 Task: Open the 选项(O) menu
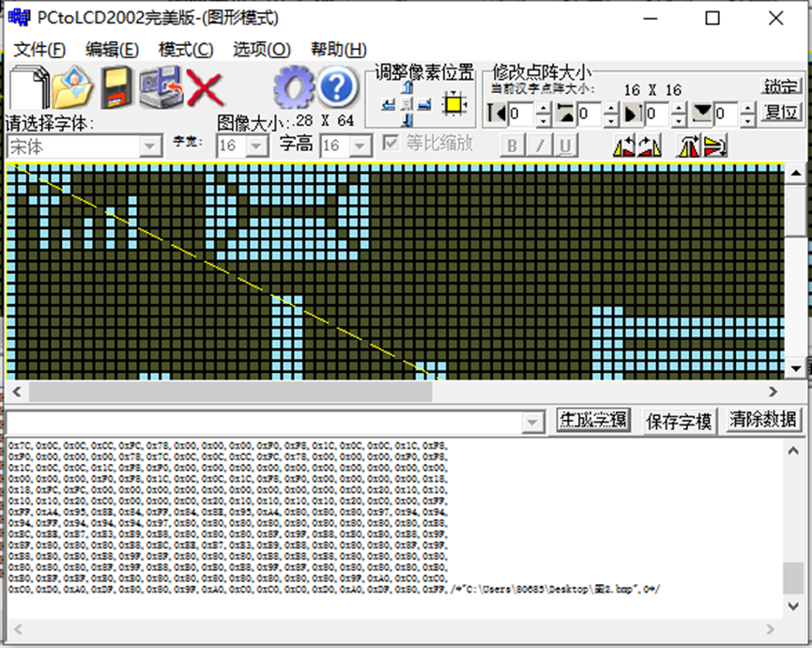(x=262, y=50)
